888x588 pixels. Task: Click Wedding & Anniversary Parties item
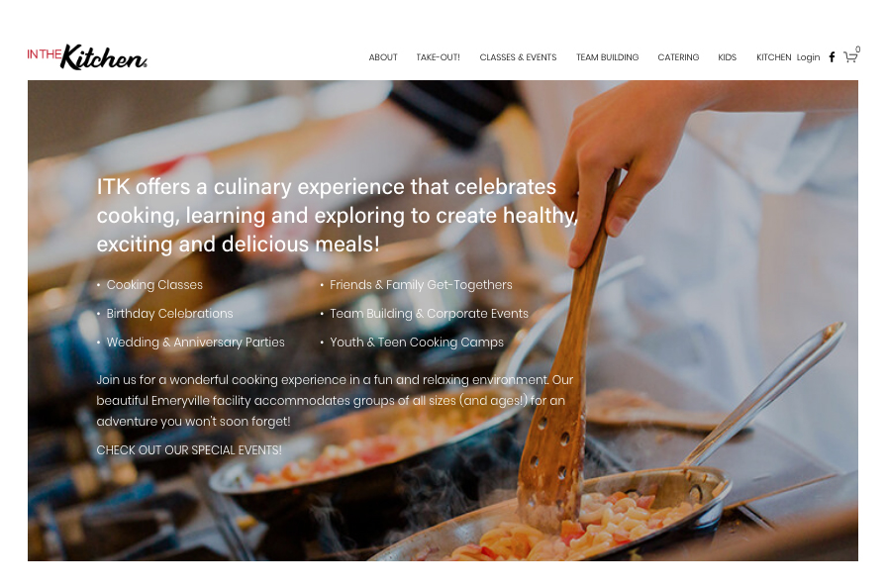[195, 343]
